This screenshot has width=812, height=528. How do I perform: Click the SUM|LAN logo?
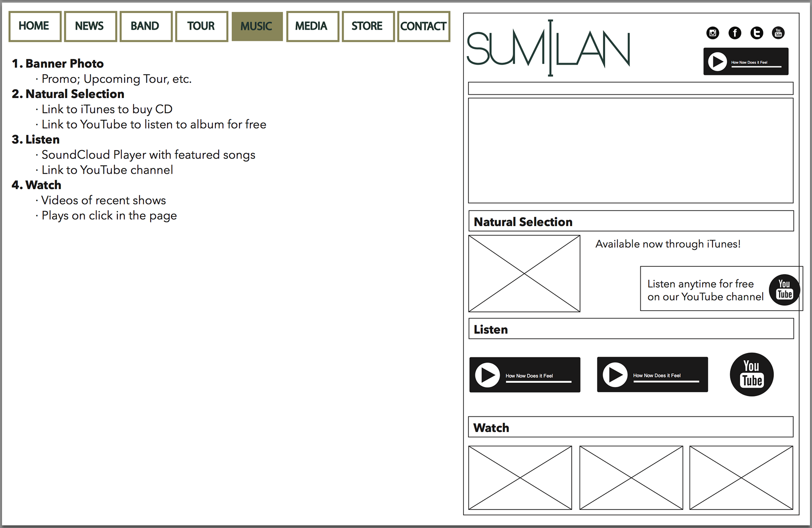point(549,49)
